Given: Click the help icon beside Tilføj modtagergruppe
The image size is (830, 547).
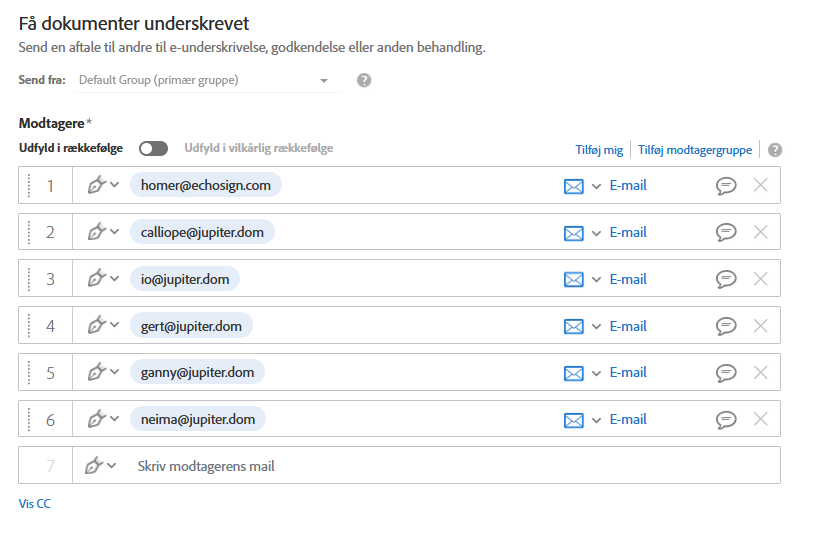Looking at the screenshot, I should [x=774, y=150].
